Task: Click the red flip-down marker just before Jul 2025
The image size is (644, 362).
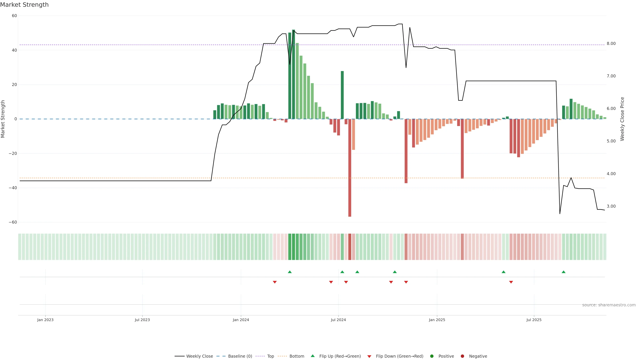Action: tap(511, 282)
